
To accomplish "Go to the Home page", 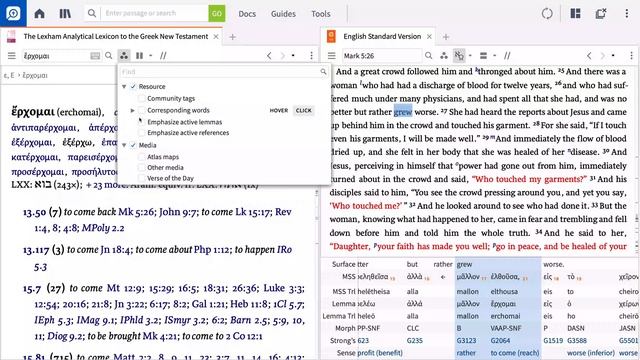I will point(40,13).
